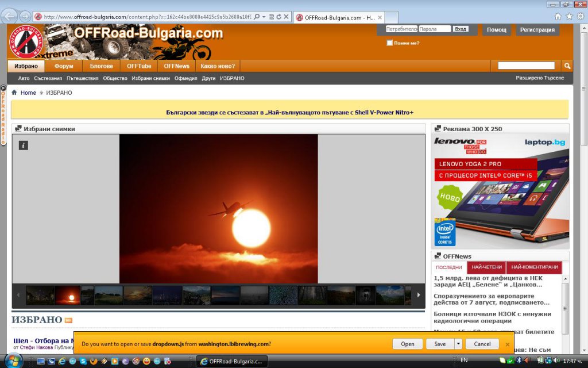Image resolution: width=588 pixels, height=368 pixels.
Task: Dismiss the download notification bar X
Action: (x=508, y=344)
